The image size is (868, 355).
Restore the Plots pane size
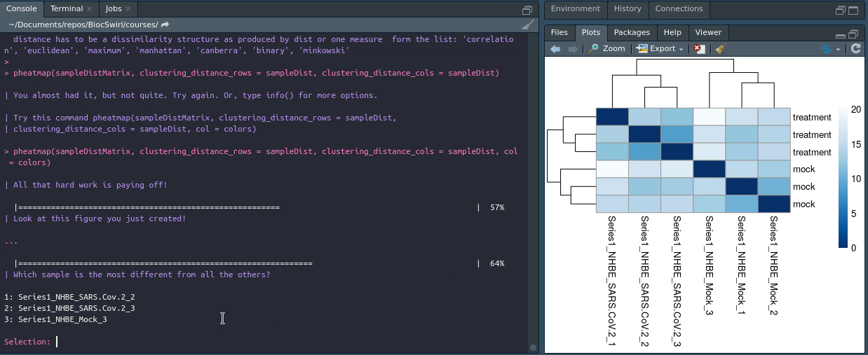coord(853,34)
